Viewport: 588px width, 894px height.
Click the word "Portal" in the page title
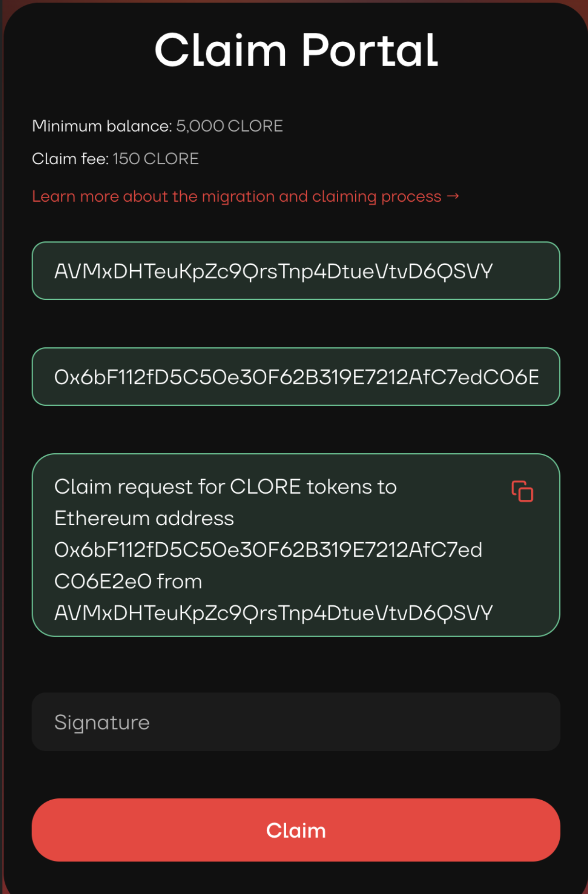369,50
